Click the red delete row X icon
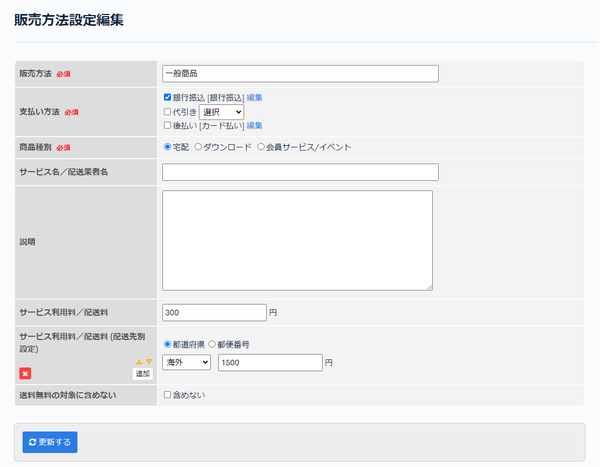 click(25, 374)
